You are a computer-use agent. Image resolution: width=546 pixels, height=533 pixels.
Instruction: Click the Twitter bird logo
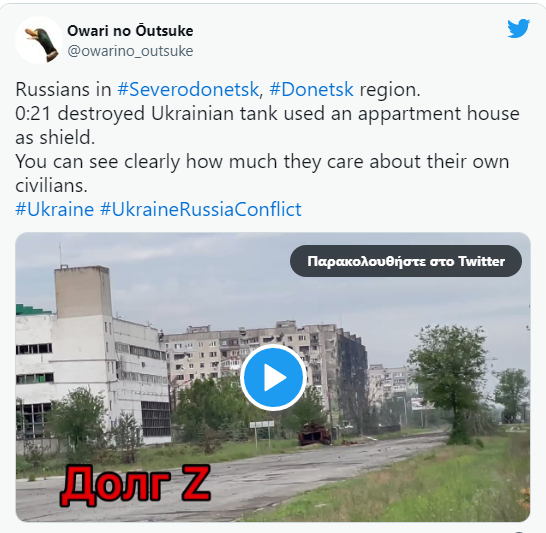518,29
